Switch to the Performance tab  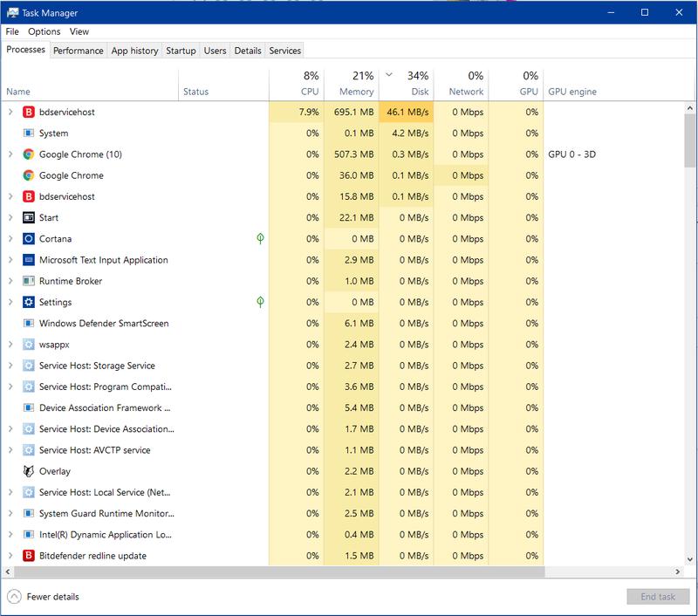[x=78, y=51]
